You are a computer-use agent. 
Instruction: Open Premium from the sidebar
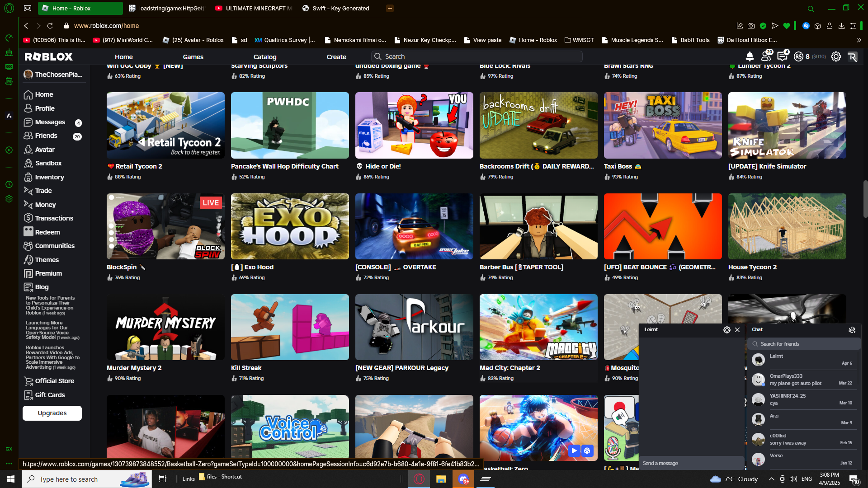point(42,273)
